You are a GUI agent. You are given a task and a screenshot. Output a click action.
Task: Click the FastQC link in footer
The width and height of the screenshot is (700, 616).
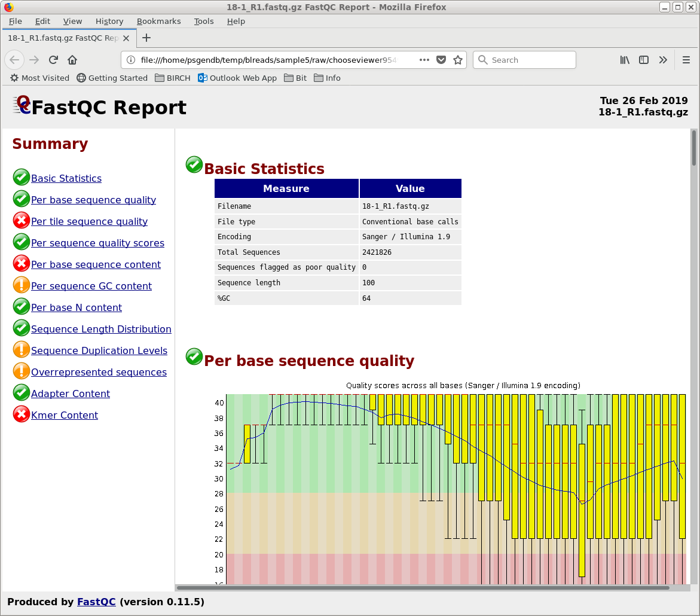[96, 602]
